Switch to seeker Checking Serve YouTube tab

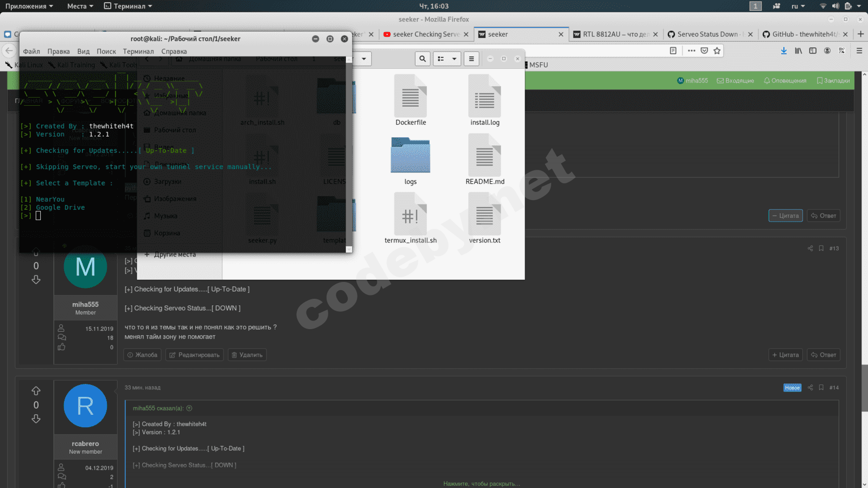pyautogui.click(x=426, y=34)
